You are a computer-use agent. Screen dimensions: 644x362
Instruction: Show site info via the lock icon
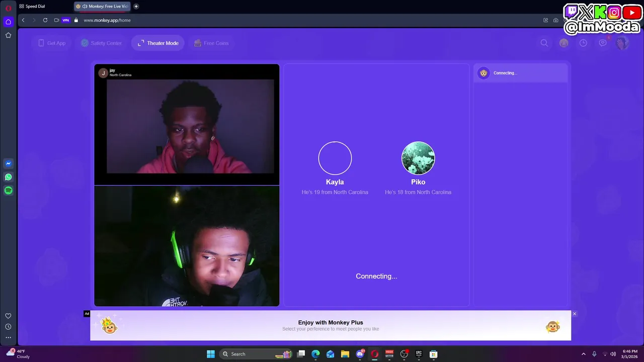(76, 20)
